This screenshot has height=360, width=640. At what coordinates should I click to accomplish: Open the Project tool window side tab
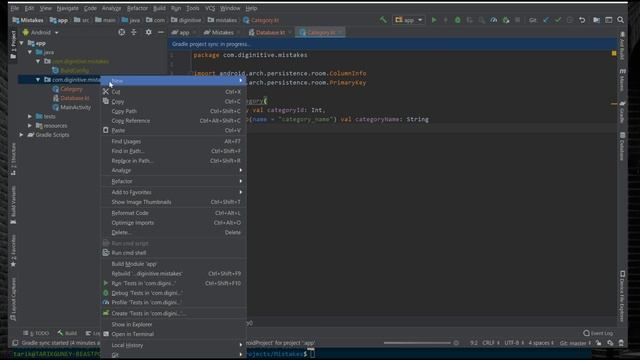[x=13, y=43]
